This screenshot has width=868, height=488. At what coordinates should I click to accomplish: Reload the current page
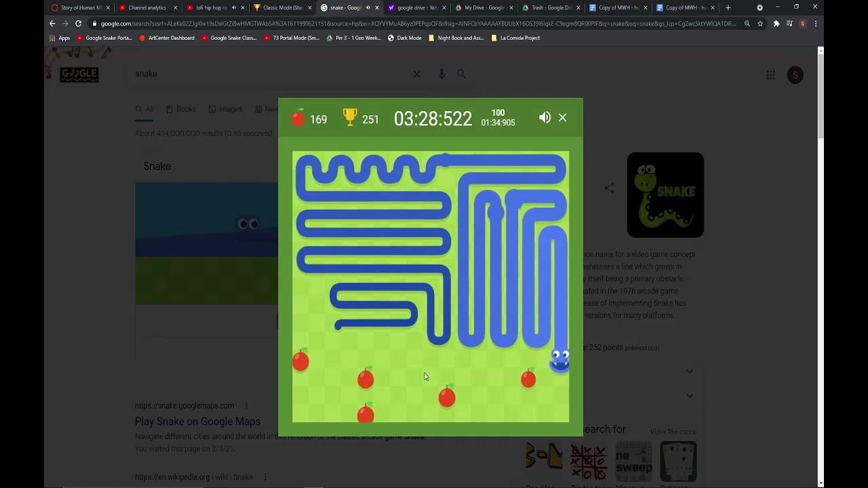[x=78, y=23]
